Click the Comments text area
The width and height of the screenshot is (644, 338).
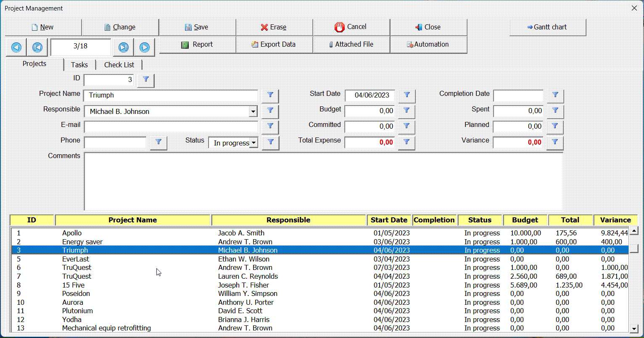pos(323,181)
